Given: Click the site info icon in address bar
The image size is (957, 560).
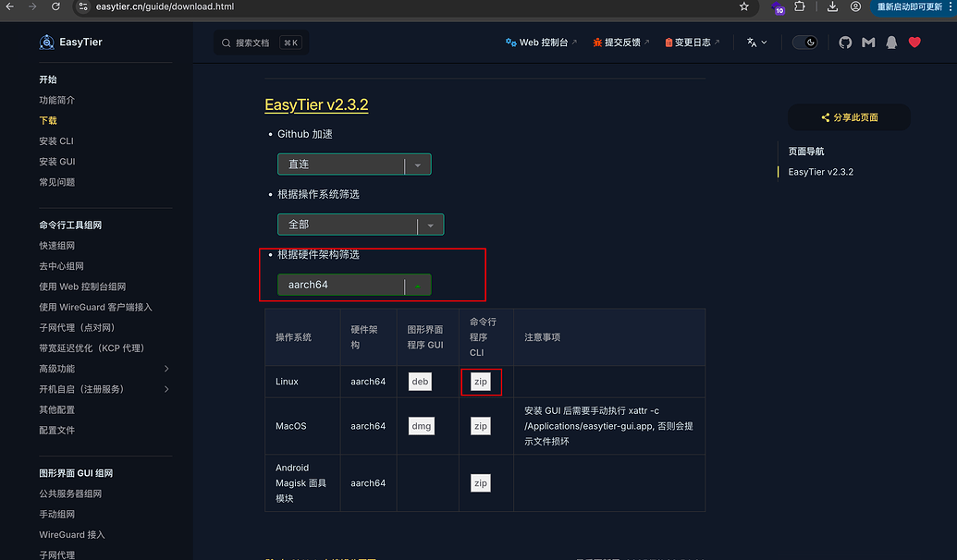Looking at the screenshot, I should point(83,6).
